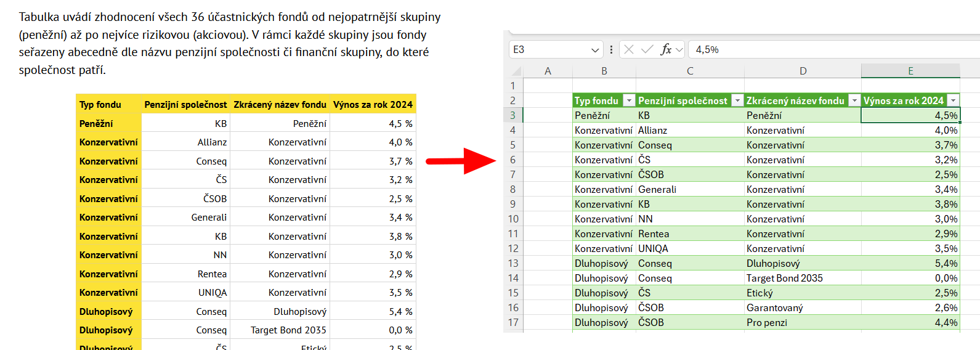The image size is (980, 350).
Task: Select column E header
Action: [x=910, y=71]
